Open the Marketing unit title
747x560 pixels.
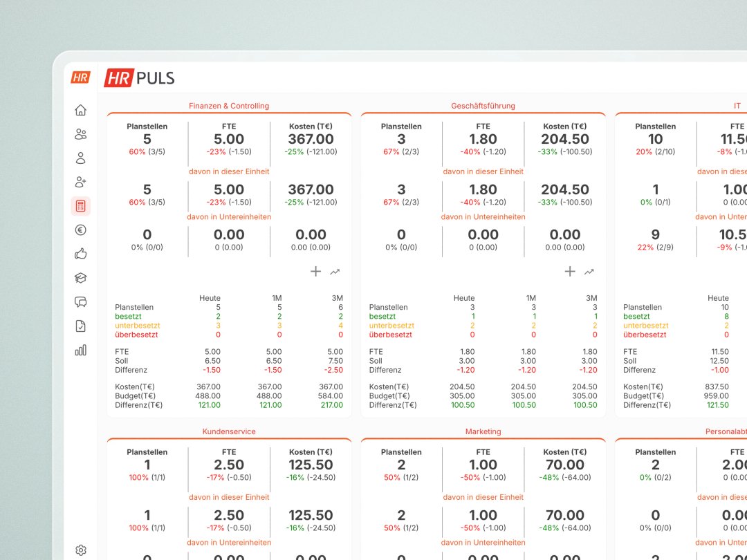click(x=483, y=431)
